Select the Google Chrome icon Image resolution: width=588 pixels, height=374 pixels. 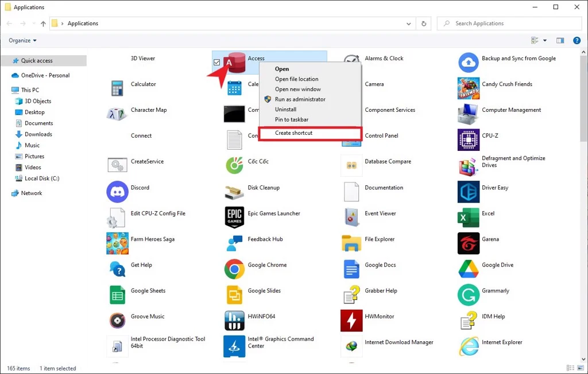tap(234, 268)
